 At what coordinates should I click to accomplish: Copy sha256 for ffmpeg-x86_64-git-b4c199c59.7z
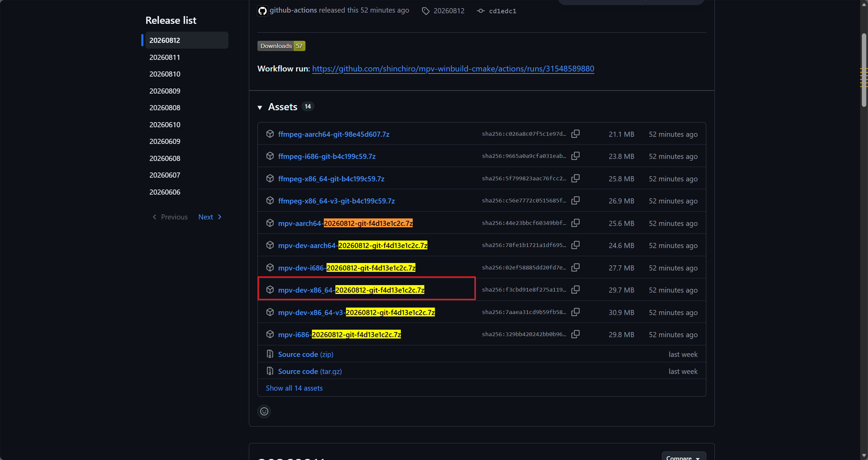(575, 178)
